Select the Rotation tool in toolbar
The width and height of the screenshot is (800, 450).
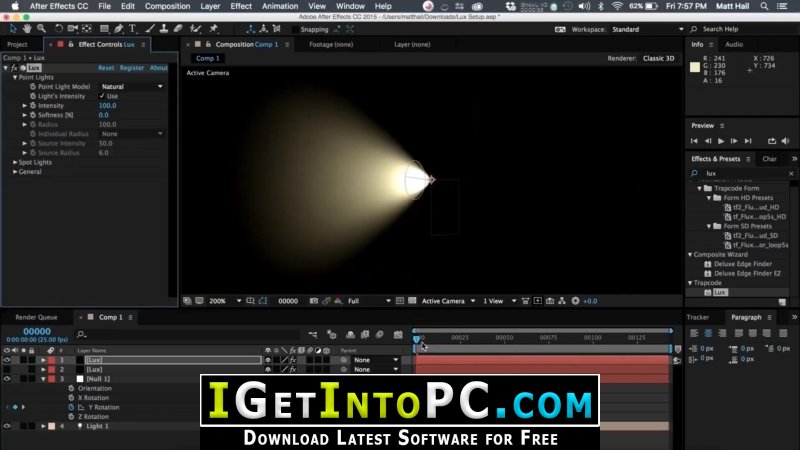[x=58, y=29]
